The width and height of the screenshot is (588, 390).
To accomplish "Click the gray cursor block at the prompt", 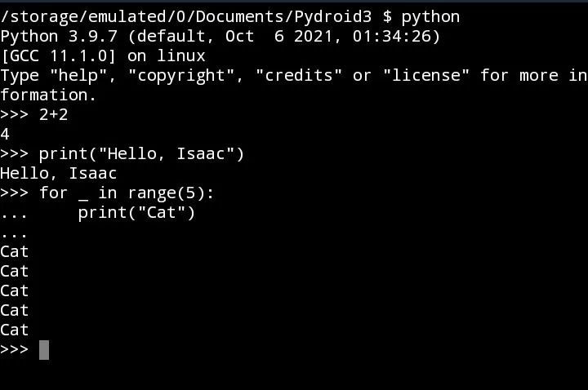I will click(44, 350).
